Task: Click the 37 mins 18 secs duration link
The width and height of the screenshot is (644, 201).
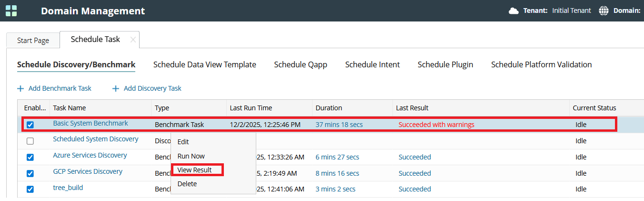Action: 339,125
